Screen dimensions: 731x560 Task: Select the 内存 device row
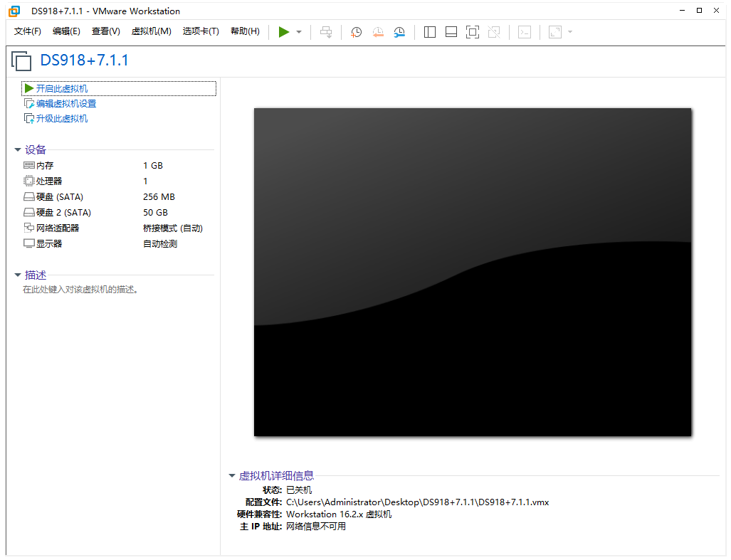tap(118, 165)
